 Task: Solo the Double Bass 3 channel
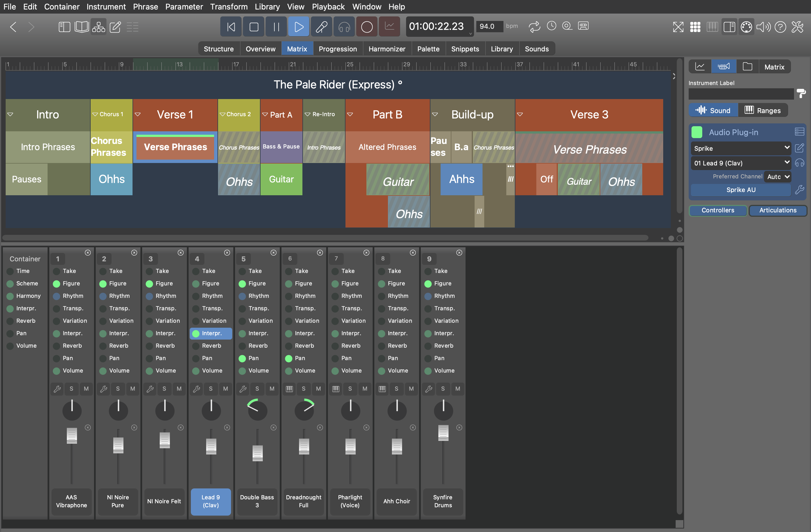[257, 389]
